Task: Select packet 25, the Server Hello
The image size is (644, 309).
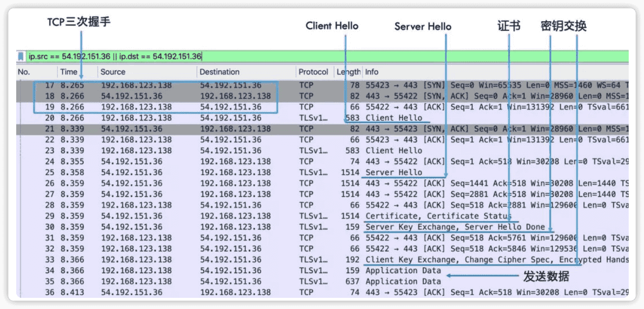Action: [322, 173]
